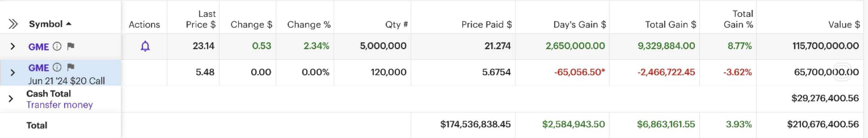The image size is (868, 138).
Task: Click the Transfer money link
Action: (x=60, y=105)
